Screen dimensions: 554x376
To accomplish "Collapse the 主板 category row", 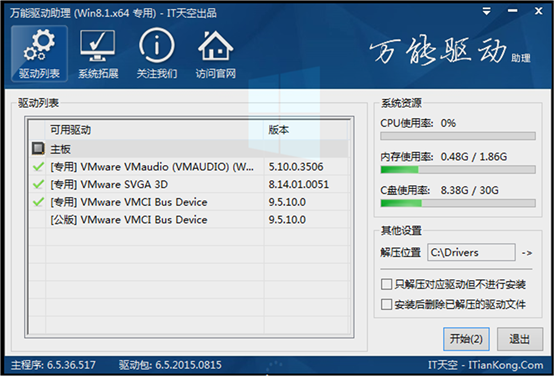I will pos(189,148).
